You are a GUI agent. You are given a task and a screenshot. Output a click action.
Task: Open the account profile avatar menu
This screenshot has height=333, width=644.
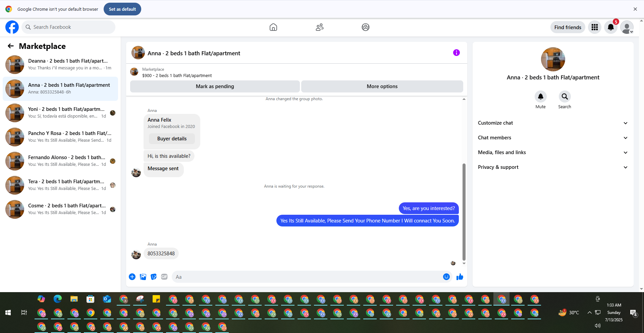point(627,27)
